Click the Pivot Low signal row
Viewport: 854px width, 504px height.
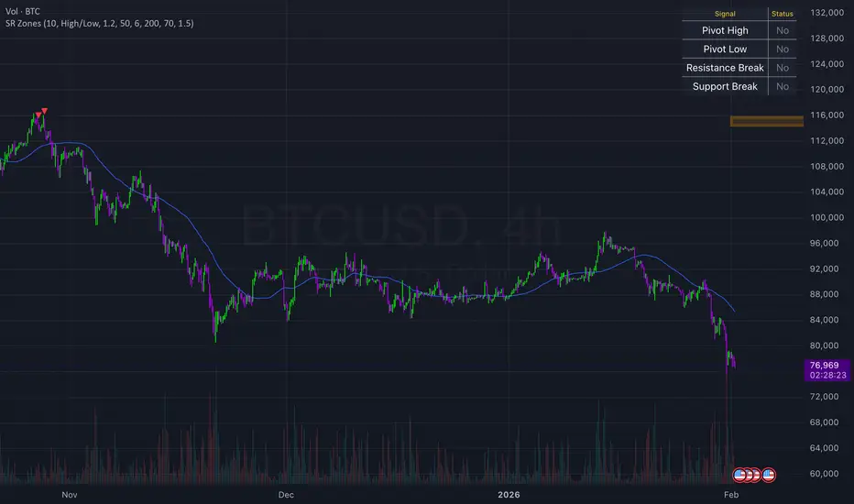[x=725, y=49]
